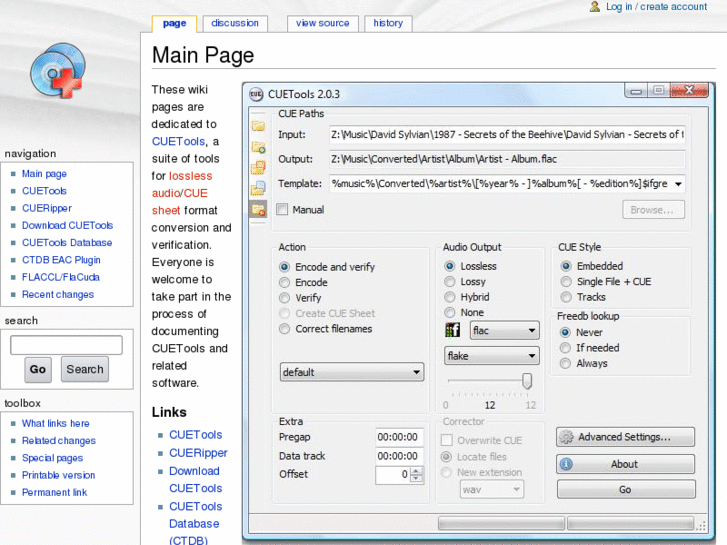The width and height of the screenshot is (727, 545).
Task: Open Special pages in toolbox
Action: [52, 458]
